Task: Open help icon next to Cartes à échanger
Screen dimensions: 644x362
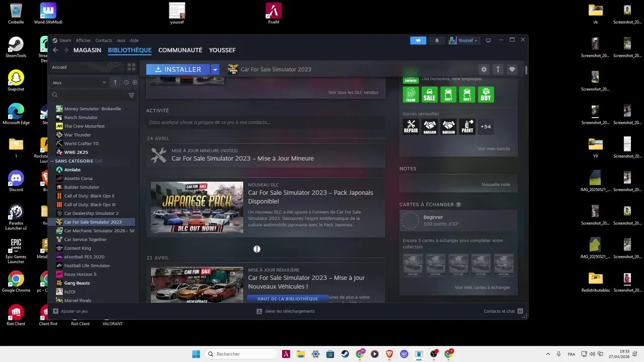Action: pos(458,205)
